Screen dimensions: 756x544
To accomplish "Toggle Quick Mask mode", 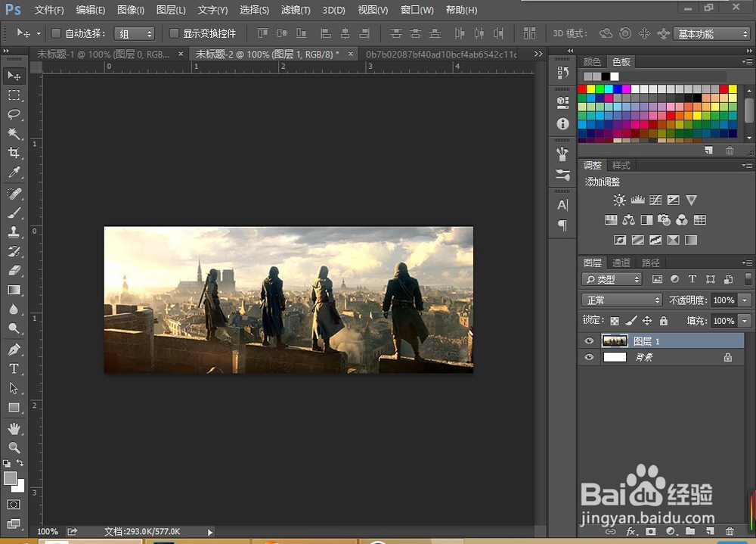I will click(x=14, y=505).
